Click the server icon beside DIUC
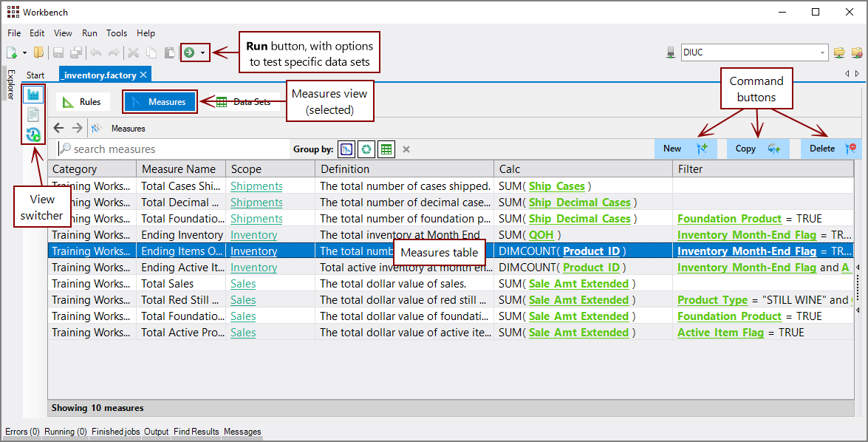Image resolution: width=868 pixels, height=442 pixels. pyautogui.click(x=671, y=52)
